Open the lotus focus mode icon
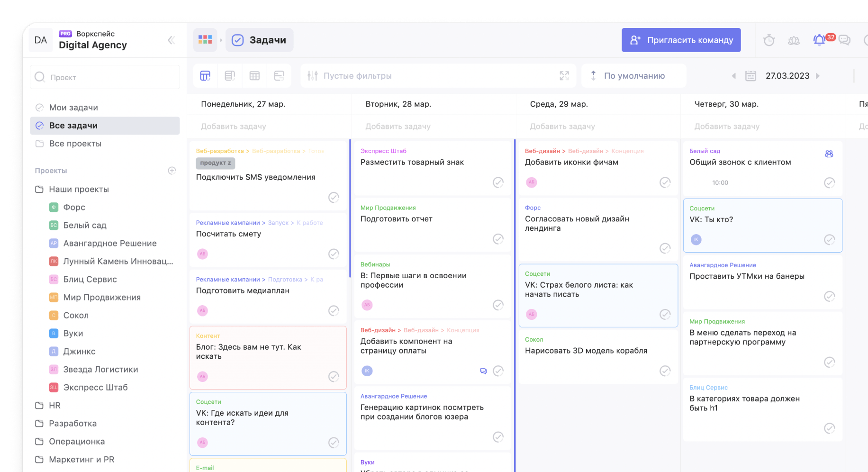 click(794, 40)
